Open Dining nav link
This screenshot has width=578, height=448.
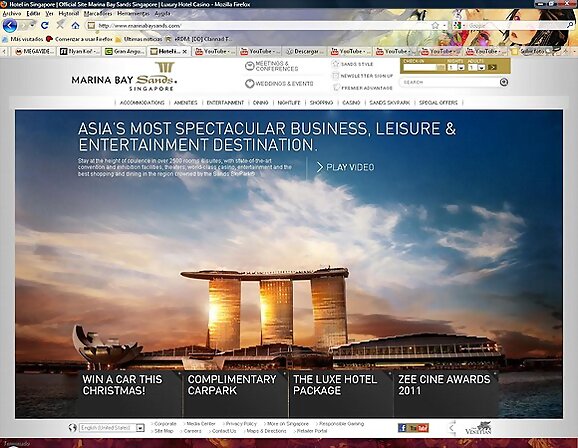pos(260,103)
